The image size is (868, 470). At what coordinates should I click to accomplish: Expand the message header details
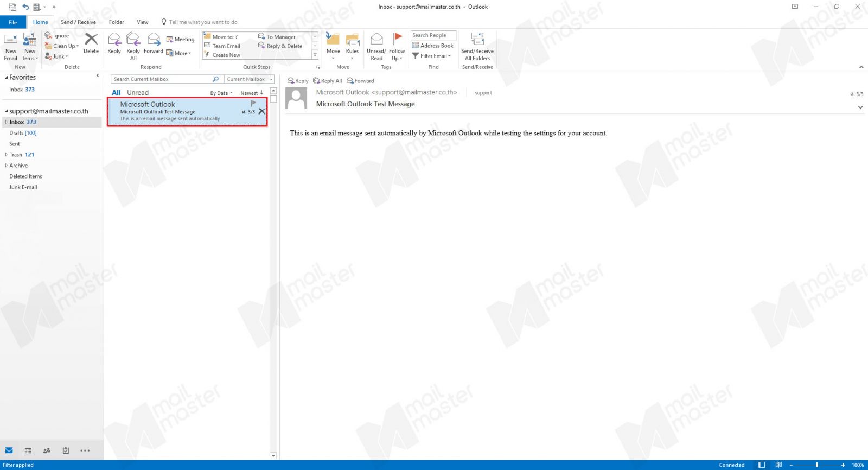pyautogui.click(x=860, y=107)
